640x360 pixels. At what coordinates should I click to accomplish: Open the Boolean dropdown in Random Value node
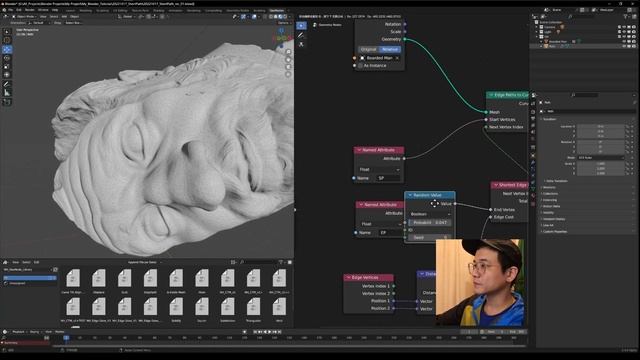[430, 214]
